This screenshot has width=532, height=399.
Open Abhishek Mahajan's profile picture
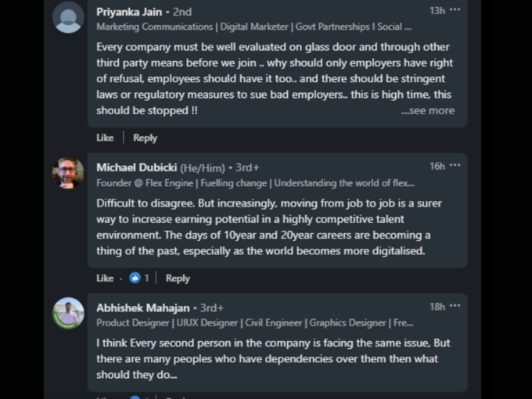pos(68,314)
